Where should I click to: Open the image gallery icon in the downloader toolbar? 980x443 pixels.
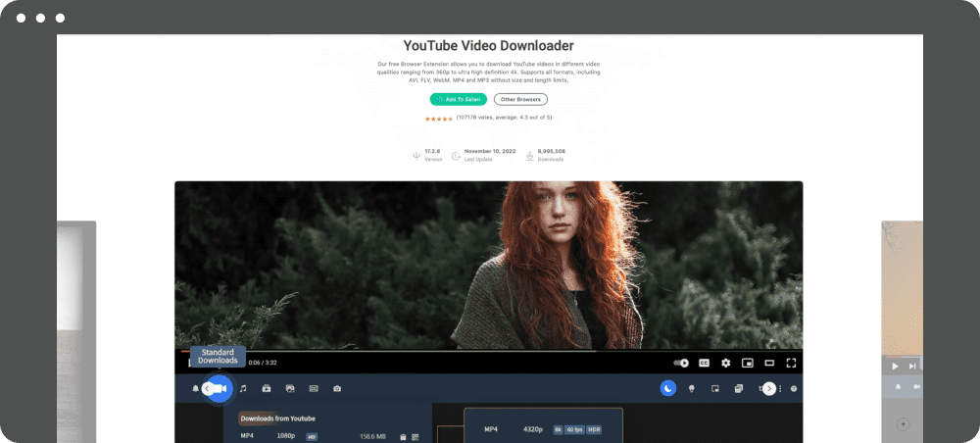coord(290,389)
